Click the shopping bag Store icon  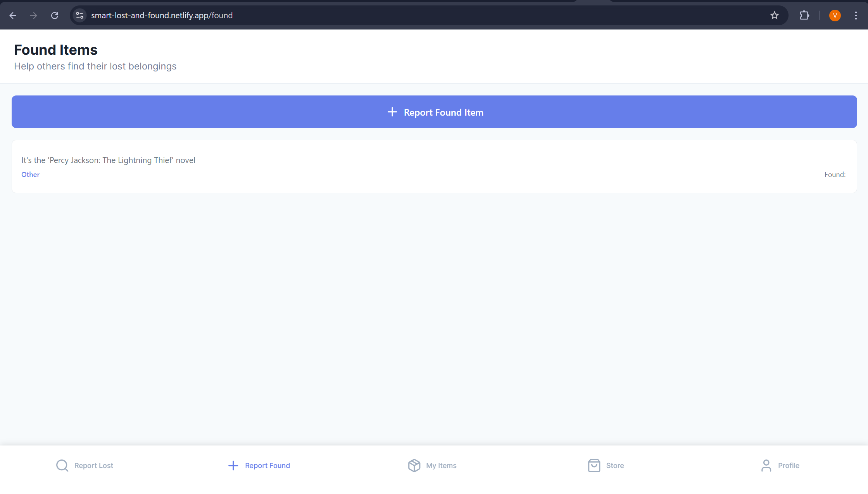pos(594,465)
